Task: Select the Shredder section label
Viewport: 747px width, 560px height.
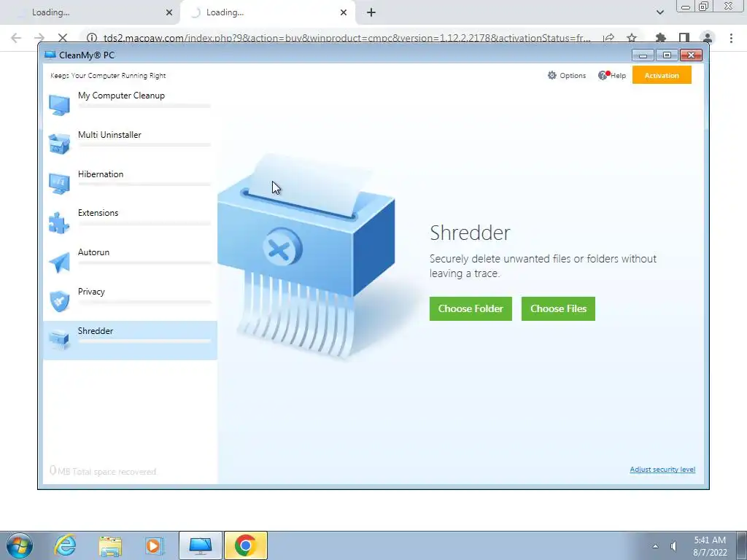Action: [96, 331]
